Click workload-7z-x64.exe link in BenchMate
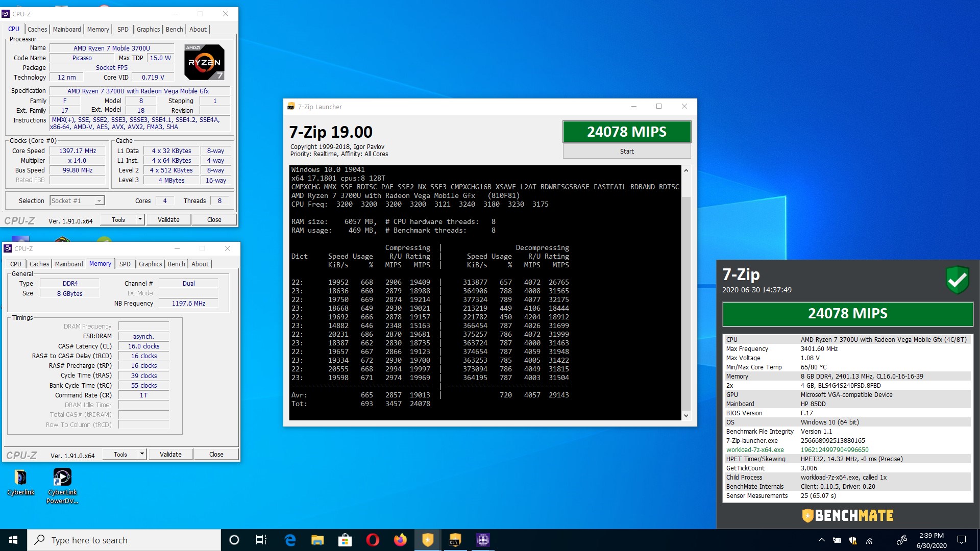Image resolution: width=980 pixels, height=551 pixels. click(x=755, y=449)
